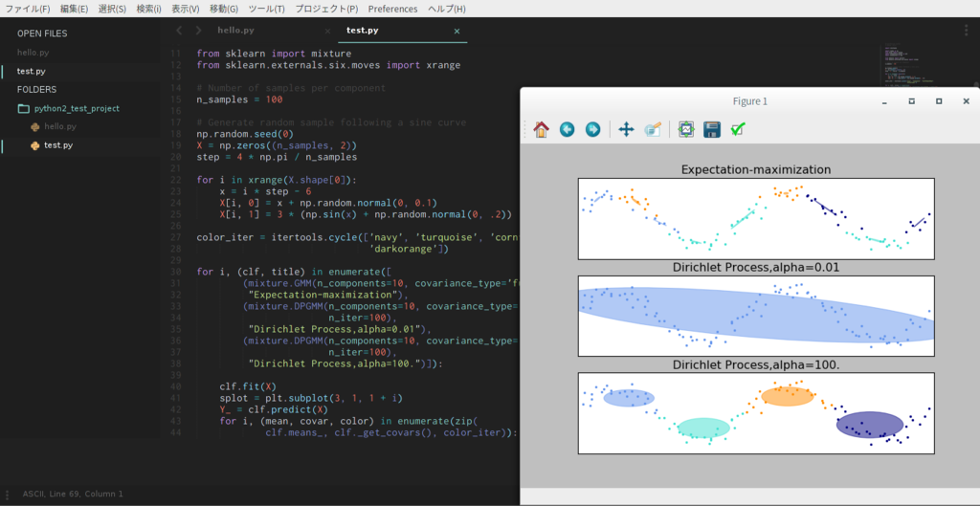The height and width of the screenshot is (506, 980).
Task: Click the Home reset view icon in Figure 1
Action: tap(542, 129)
